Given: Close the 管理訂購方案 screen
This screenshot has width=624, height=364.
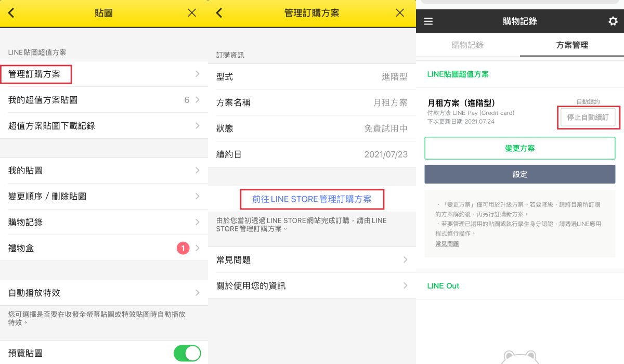Looking at the screenshot, I should coord(400,13).
